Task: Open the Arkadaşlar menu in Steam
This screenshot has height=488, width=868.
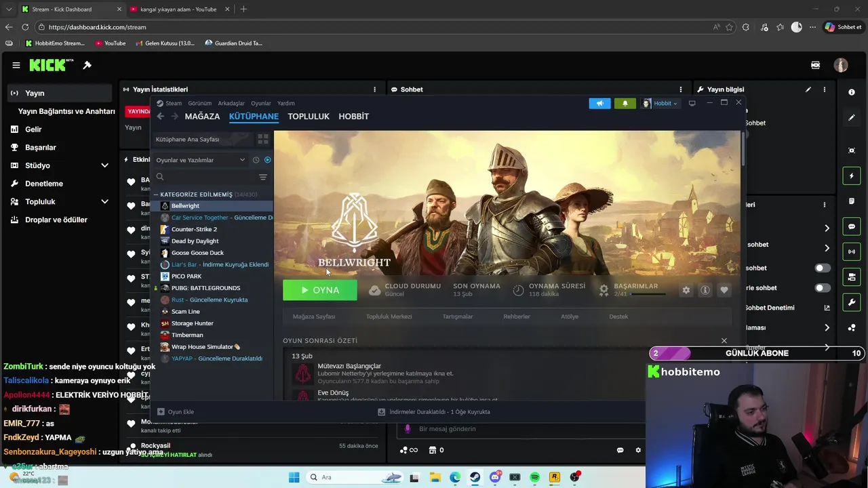Action: pos(231,103)
